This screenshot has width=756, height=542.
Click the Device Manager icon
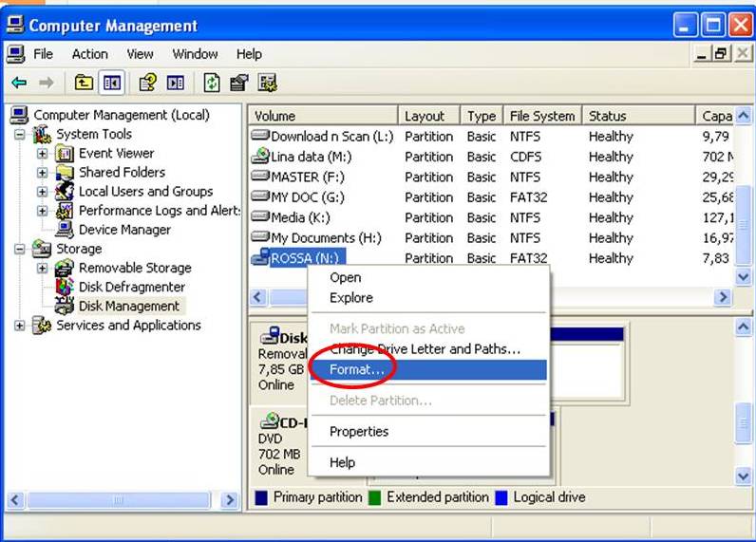(65, 230)
